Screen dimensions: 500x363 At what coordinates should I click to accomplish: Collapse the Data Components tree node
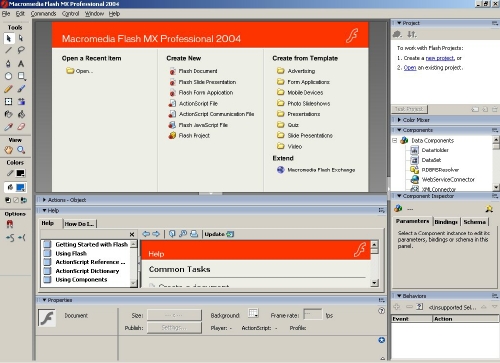tap(395, 141)
